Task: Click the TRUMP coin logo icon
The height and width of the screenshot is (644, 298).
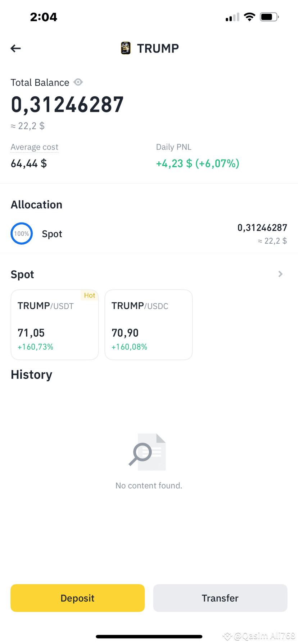Action: click(x=126, y=48)
